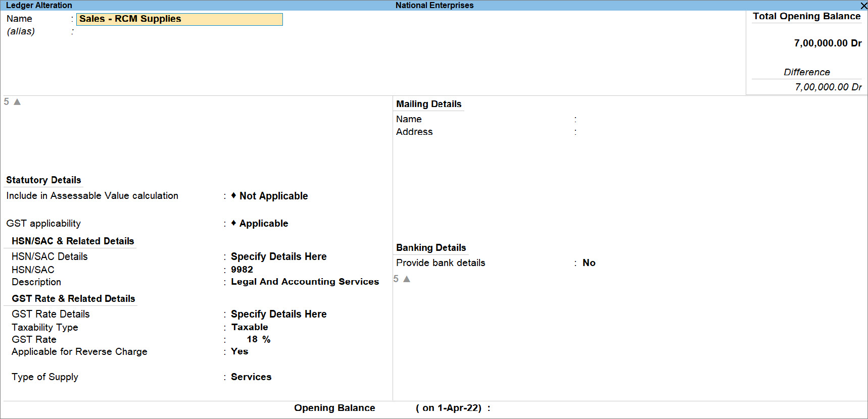The image size is (868, 419).
Task: Click the Mailing Name label
Action: (x=409, y=119)
